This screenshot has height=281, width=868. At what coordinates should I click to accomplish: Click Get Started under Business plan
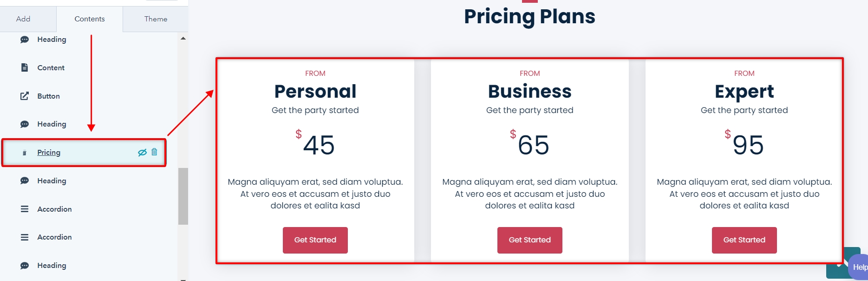(x=530, y=240)
